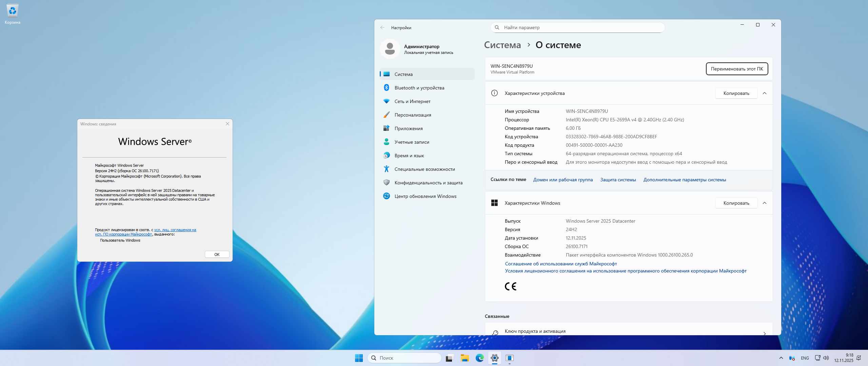The height and width of the screenshot is (366, 868).
Task: Open File Explorer from taskbar
Action: [465, 358]
